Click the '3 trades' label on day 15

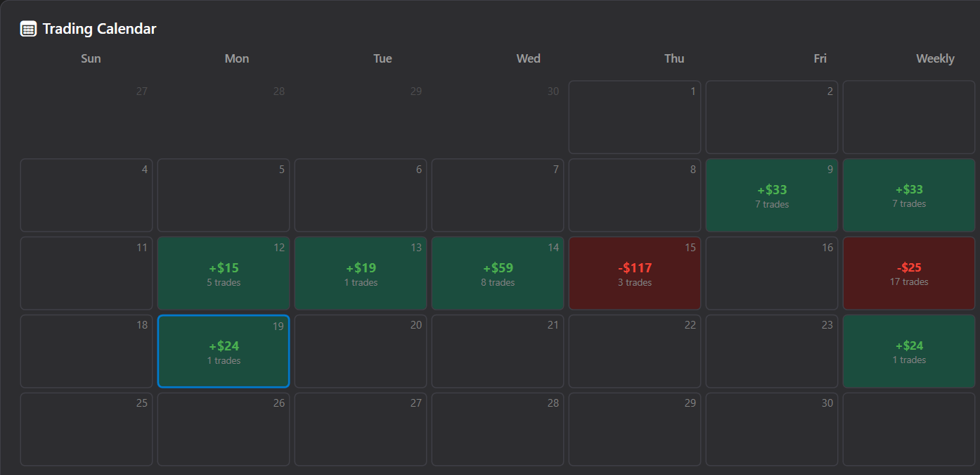point(635,283)
